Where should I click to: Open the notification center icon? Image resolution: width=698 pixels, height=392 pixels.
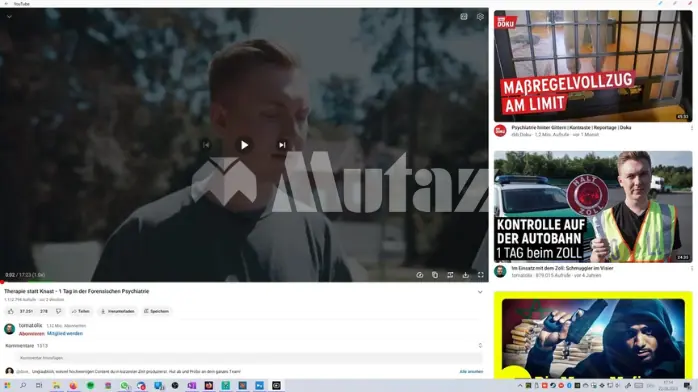click(x=688, y=386)
